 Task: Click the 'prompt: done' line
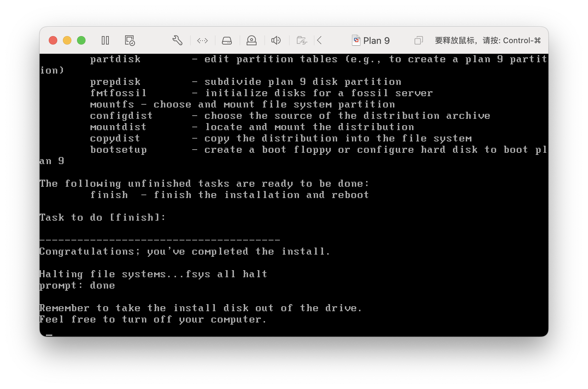pos(77,285)
